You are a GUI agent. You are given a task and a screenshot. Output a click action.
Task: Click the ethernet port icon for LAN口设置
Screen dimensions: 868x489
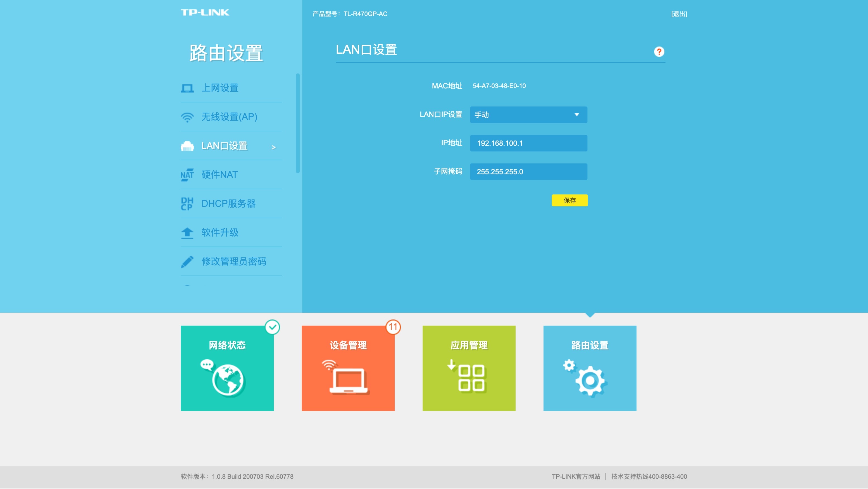(x=187, y=146)
